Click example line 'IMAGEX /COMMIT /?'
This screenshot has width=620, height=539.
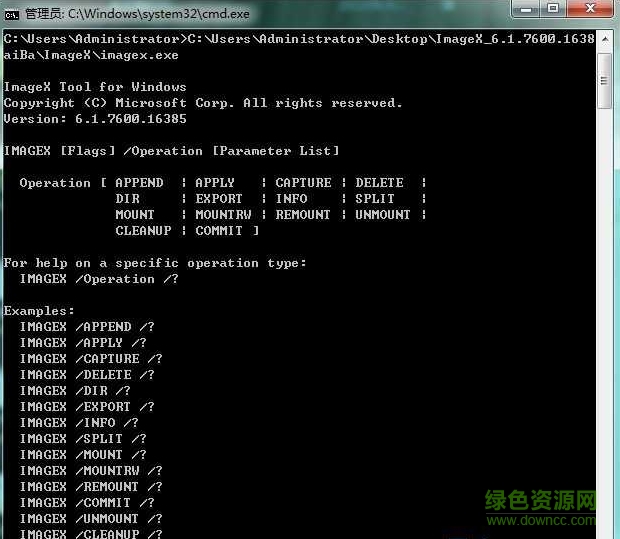point(87,503)
